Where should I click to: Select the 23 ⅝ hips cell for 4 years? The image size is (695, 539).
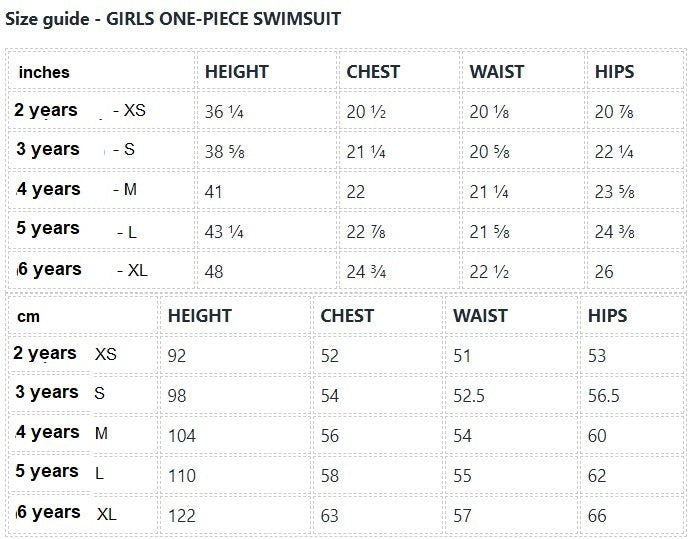[616, 191]
